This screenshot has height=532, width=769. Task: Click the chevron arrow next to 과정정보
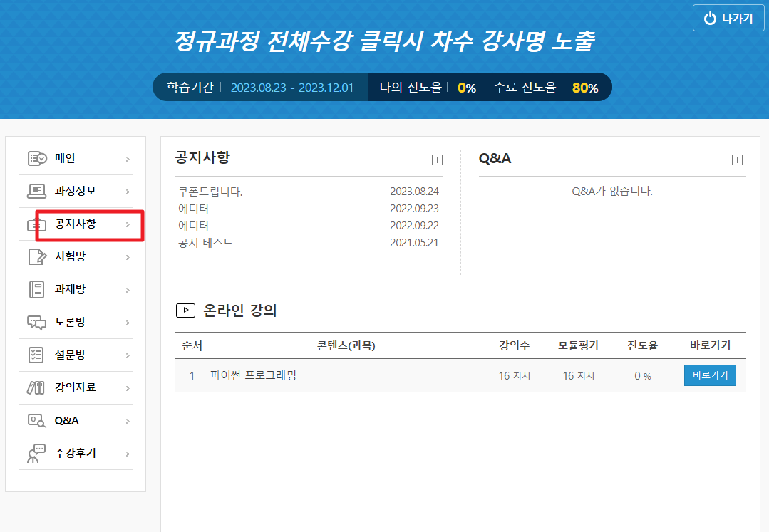point(128,192)
